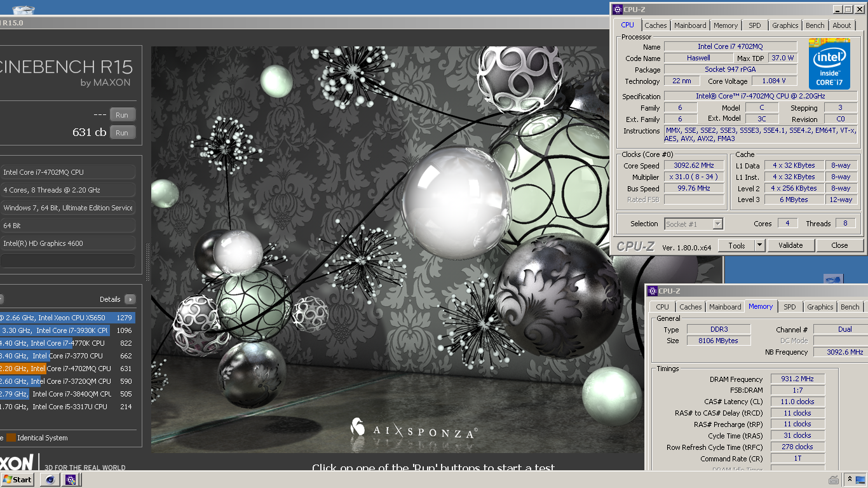The height and width of the screenshot is (488, 868).
Task: Select the Caches tab in the lower CPU-Z window
Action: [691, 307]
